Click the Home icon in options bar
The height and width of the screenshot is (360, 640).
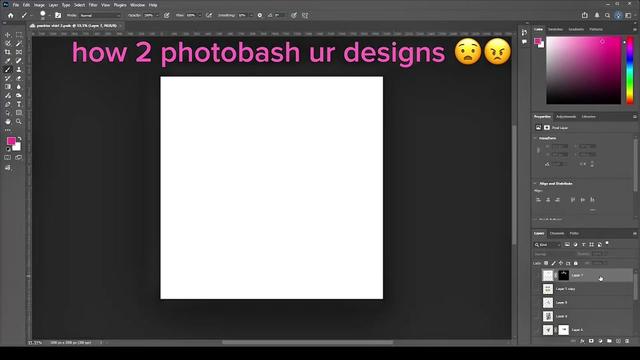click(11, 16)
